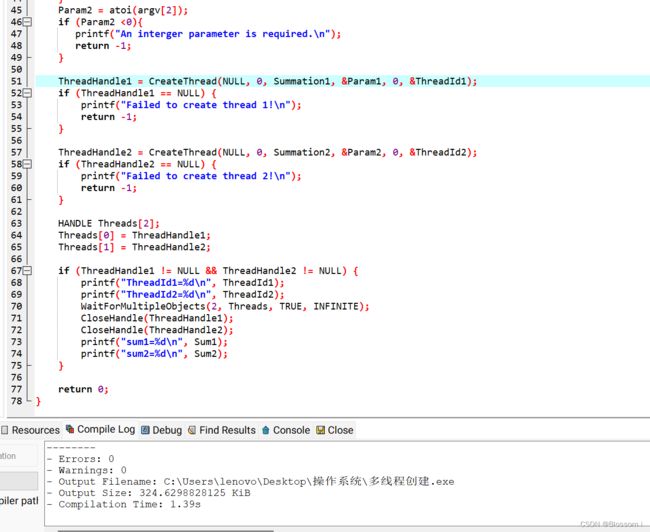Switch to the Resources tab
650x532 pixels.
point(31,430)
